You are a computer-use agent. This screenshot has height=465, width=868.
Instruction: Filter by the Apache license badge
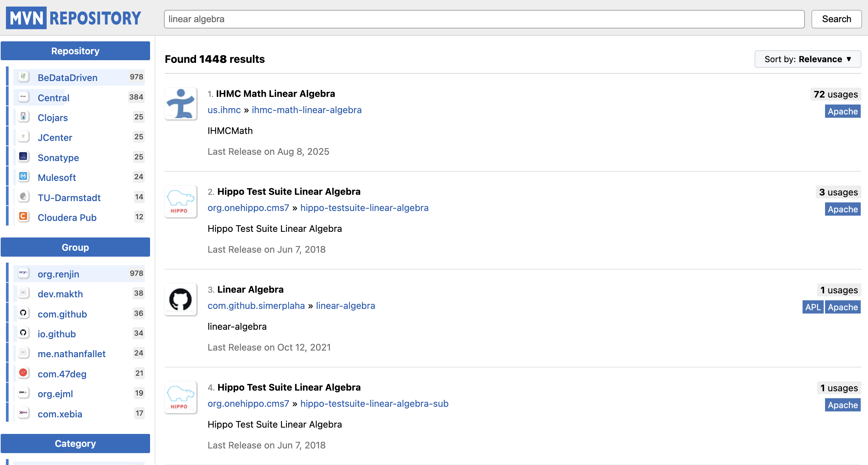tap(843, 111)
